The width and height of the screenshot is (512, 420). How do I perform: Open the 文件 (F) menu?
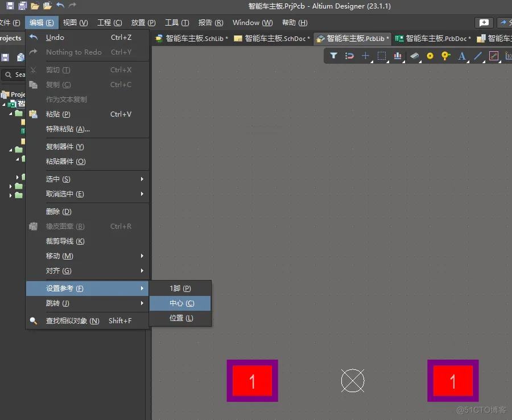coord(10,23)
